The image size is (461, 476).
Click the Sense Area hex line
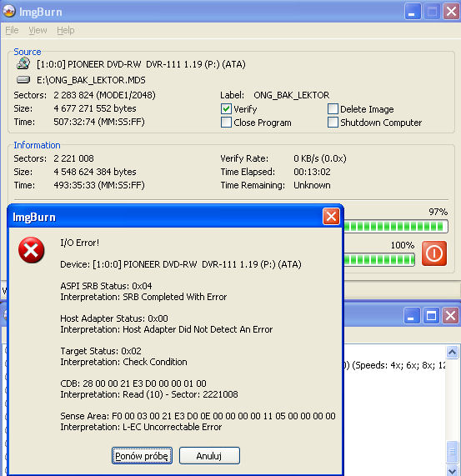pos(198,416)
